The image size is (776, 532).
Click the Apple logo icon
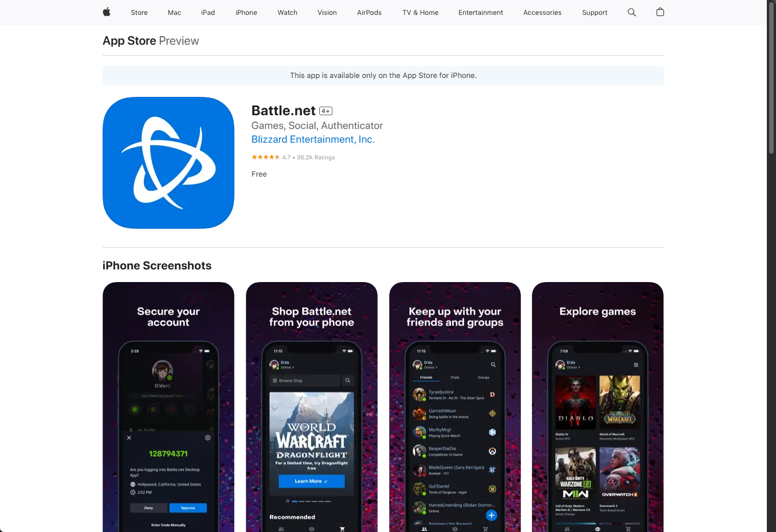pos(107,12)
